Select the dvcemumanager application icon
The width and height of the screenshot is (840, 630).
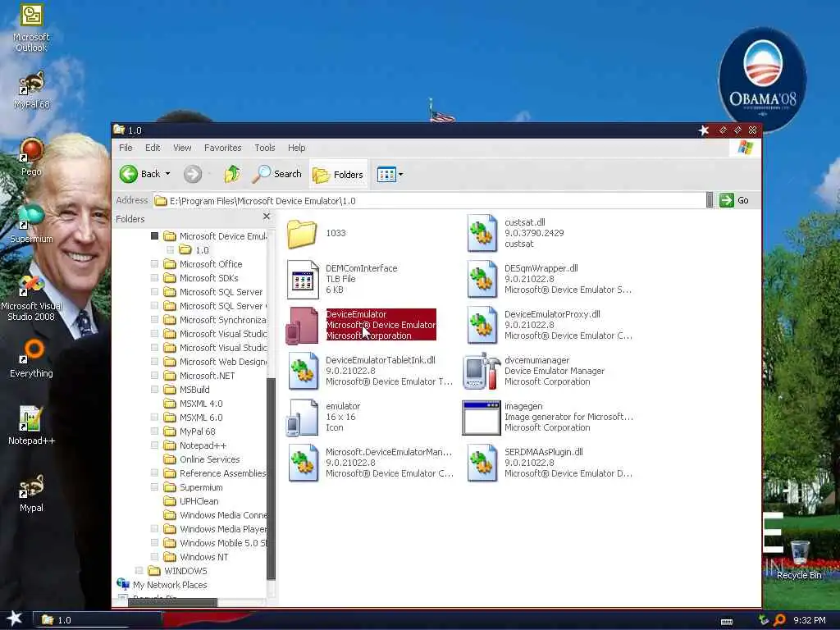tap(481, 371)
